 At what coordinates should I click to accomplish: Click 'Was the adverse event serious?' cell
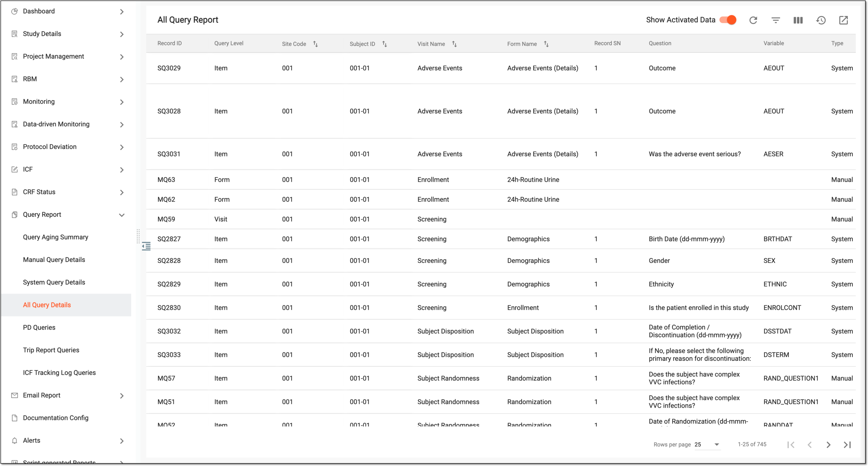point(695,154)
